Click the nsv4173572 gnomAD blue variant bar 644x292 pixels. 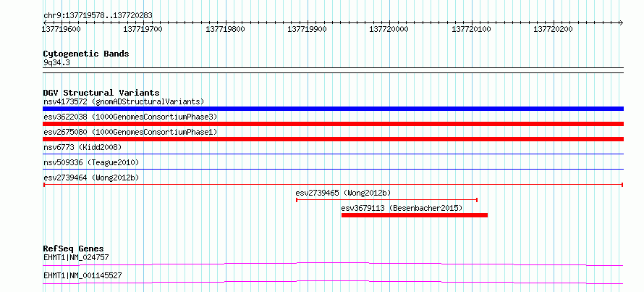333,109
